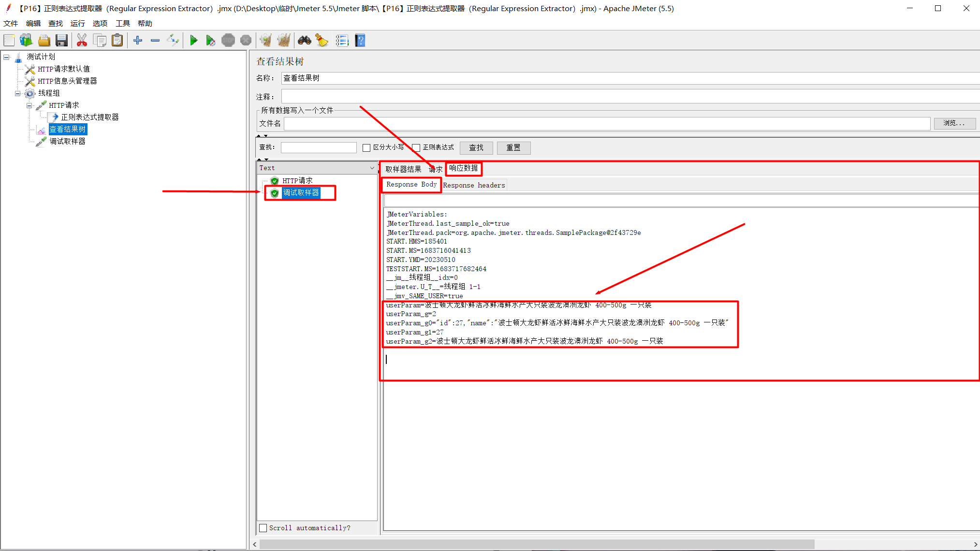Click the 注释 comment input field

coord(630,97)
